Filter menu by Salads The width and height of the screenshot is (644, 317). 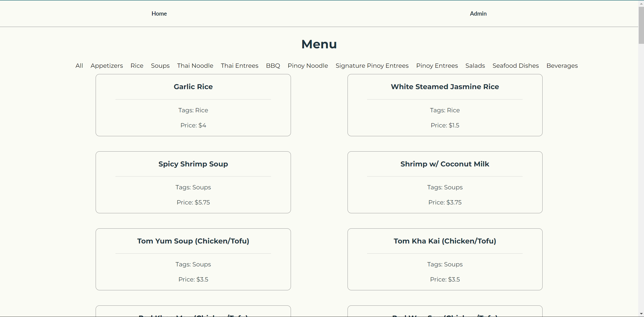(x=475, y=65)
